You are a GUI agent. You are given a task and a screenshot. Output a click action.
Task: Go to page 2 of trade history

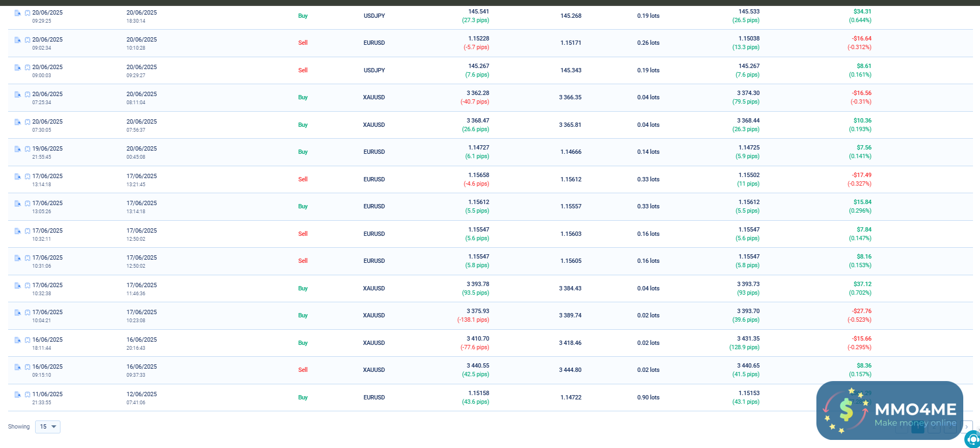(934, 427)
